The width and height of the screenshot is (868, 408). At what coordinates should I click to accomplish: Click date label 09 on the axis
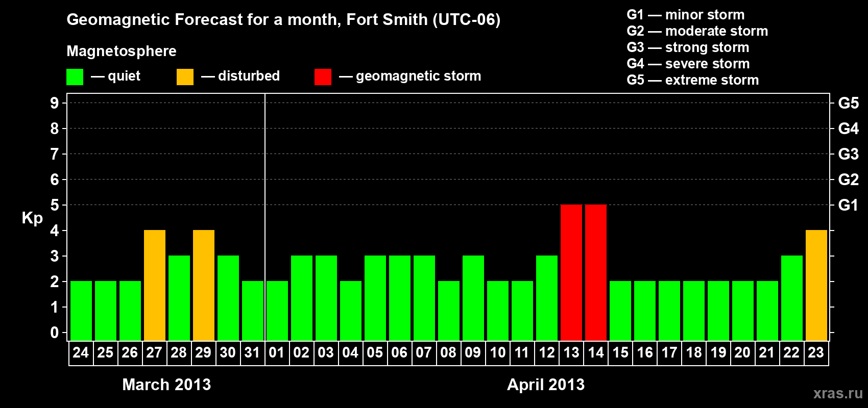click(x=473, y=352)
